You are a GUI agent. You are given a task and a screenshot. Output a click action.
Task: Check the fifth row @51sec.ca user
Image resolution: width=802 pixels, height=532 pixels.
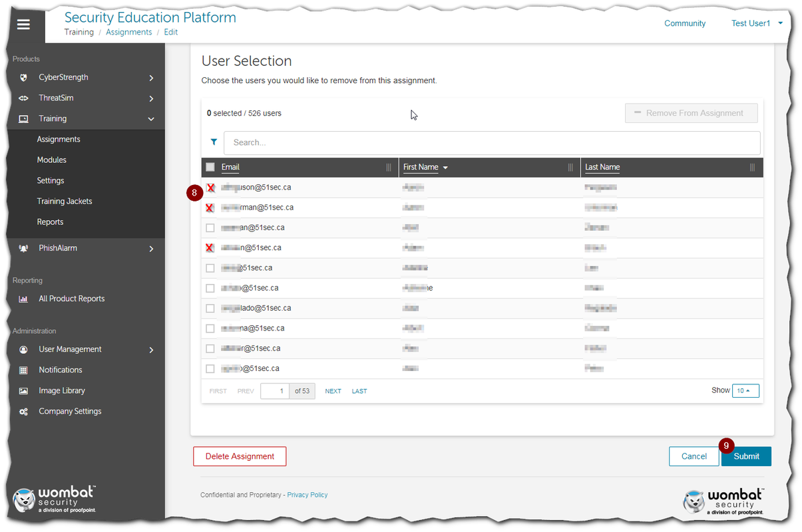(210, 268)
